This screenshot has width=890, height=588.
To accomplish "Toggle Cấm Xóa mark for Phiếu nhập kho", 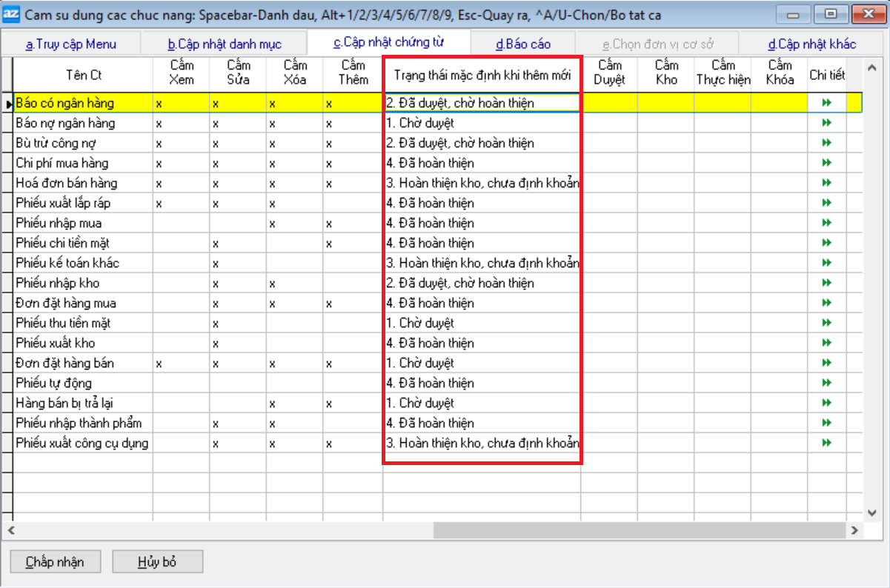I will click(294, 284).
